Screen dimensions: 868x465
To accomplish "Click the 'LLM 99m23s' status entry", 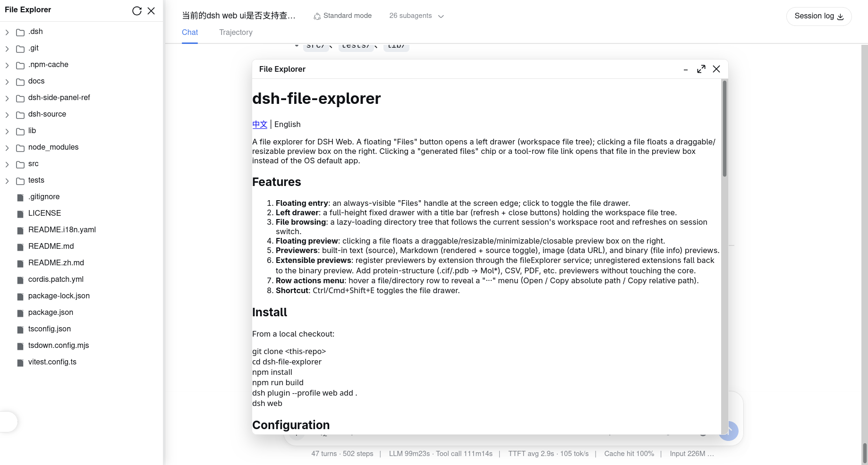I will 409,454.
